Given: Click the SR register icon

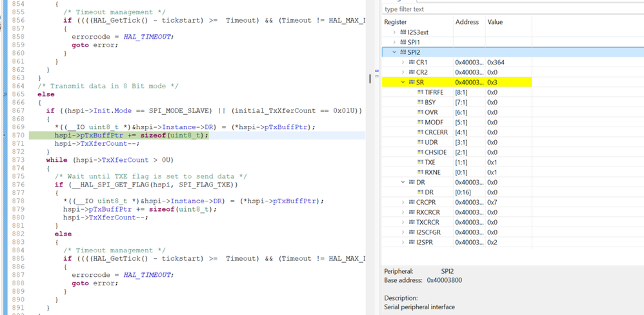Looking at the screenshot, I should point(412,82).
